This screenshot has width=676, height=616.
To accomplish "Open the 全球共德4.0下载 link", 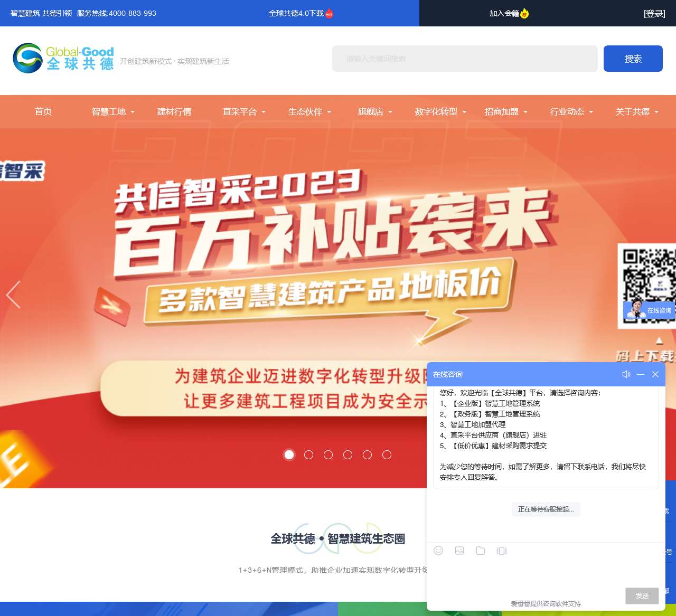I will point(296,13).
